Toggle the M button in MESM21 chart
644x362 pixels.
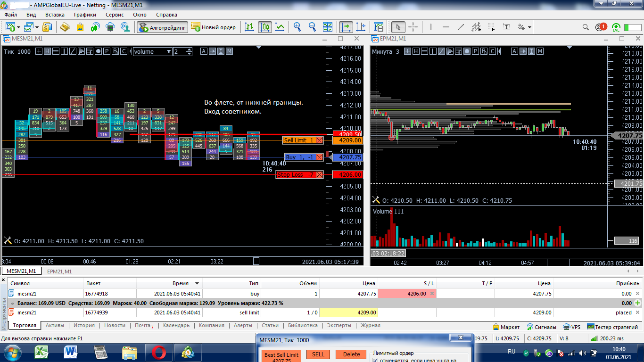229,51
